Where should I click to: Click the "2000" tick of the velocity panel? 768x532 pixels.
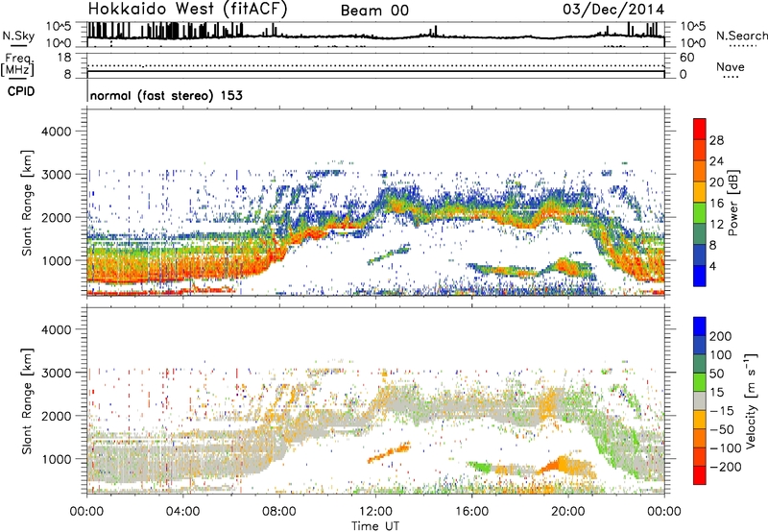click(x=57, y=416)
